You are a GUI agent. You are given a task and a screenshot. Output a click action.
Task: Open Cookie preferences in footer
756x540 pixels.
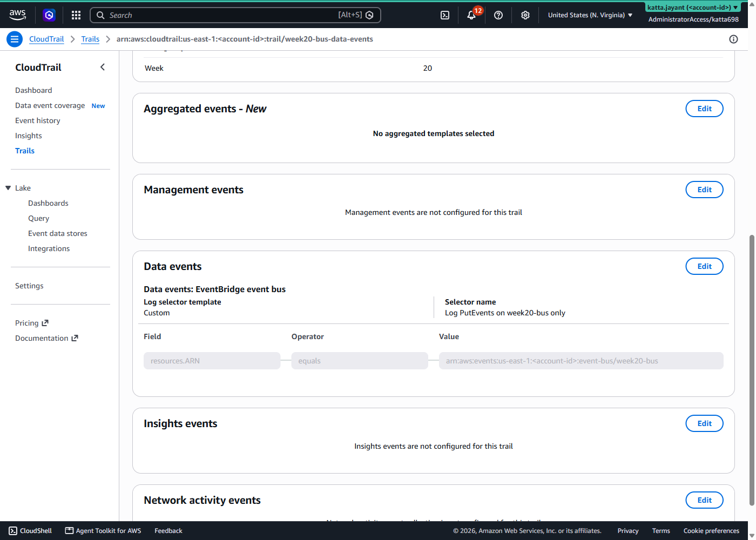(x=711, y=531)
